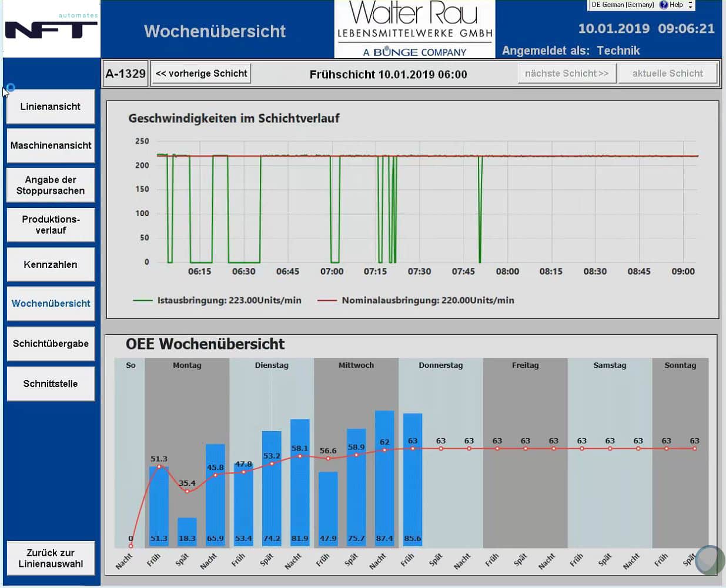Select the Monday Spät bar 18.3
The height and width of the screenshot is (588, 726).
tap(187, 532)
